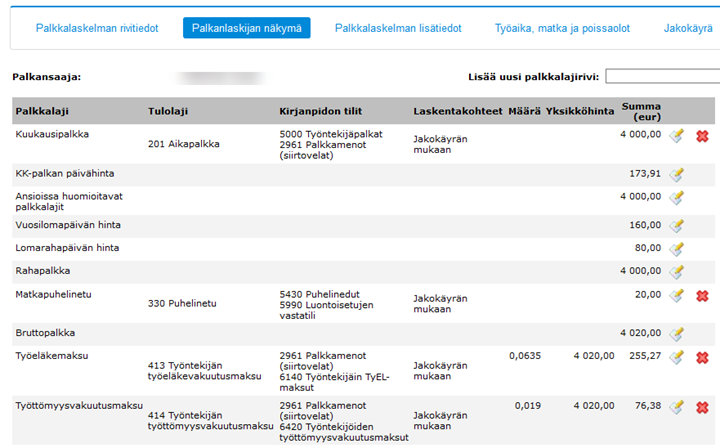Delete the Matkapuhelinetu row

(702, 296)
